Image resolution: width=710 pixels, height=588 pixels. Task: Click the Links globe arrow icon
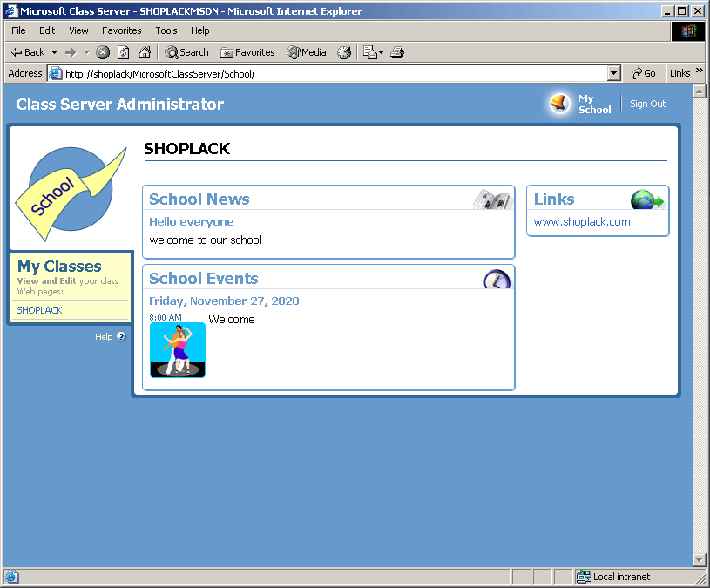[648, 199]
